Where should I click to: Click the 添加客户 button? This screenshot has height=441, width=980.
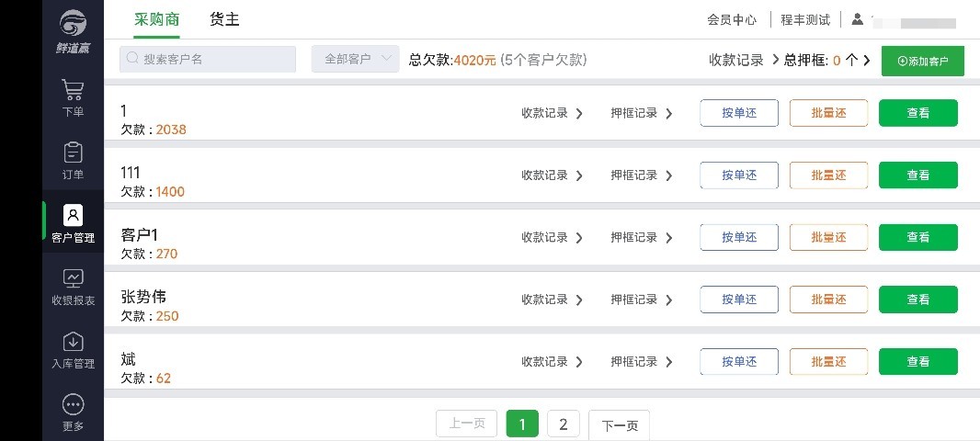[922, 62]
